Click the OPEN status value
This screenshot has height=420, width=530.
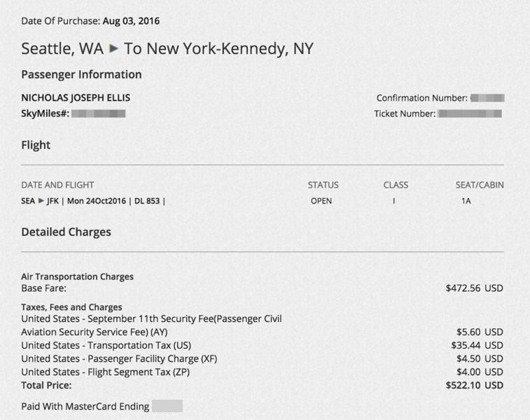[321, 201]
